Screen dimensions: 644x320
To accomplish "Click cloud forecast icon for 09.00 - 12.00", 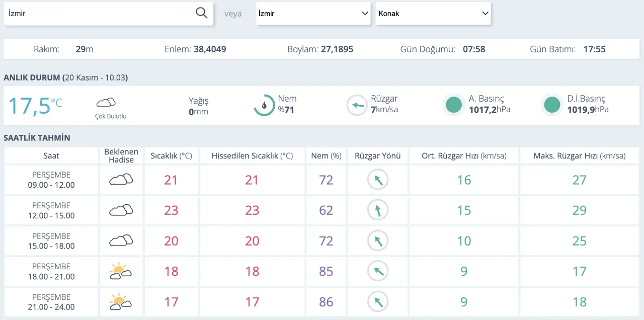I will click(x=121, y=180).
